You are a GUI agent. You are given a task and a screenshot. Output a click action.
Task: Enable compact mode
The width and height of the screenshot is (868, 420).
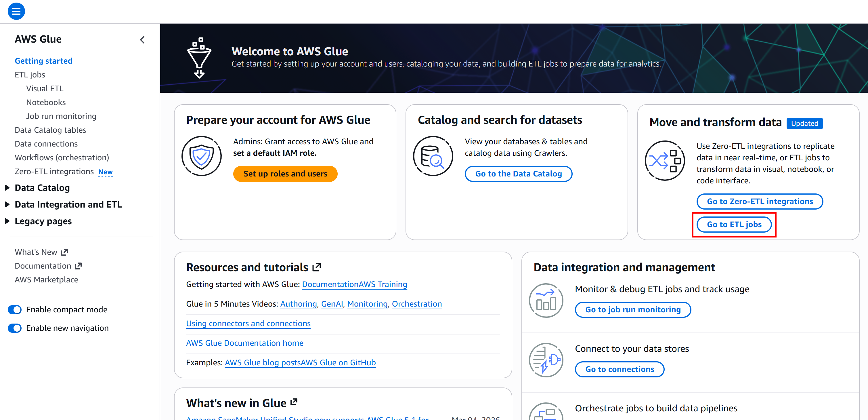click(x=14, y=309)
